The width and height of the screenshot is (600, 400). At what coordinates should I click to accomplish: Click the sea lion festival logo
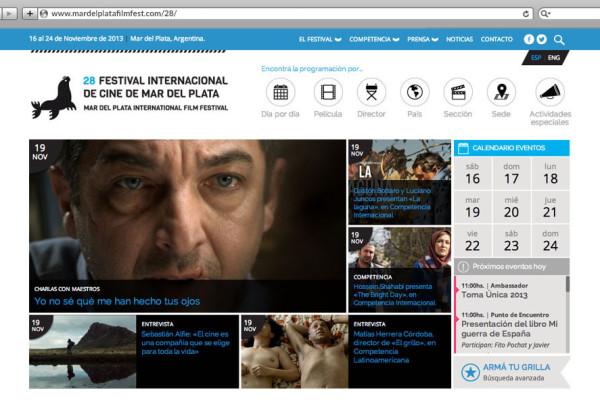click(x=54, y=98)
